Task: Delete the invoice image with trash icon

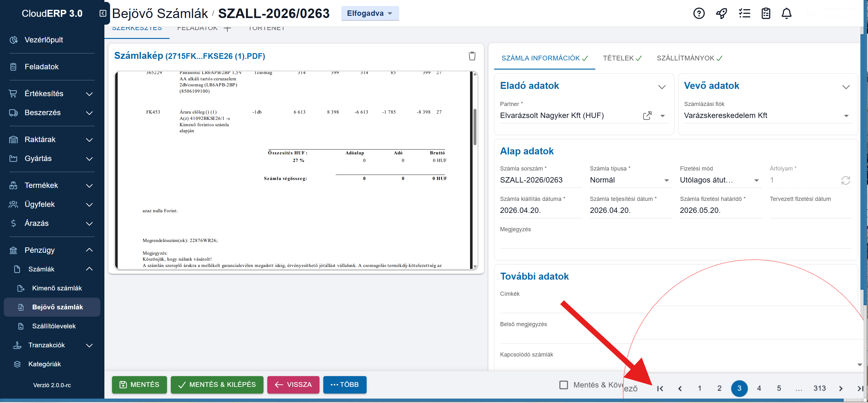Action: coord(472,56)
